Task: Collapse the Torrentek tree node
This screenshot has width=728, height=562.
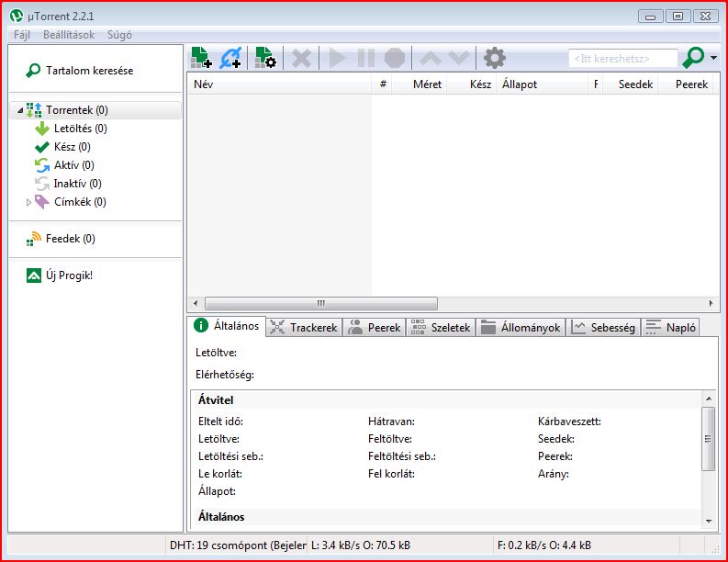Action: coord(20,110)
